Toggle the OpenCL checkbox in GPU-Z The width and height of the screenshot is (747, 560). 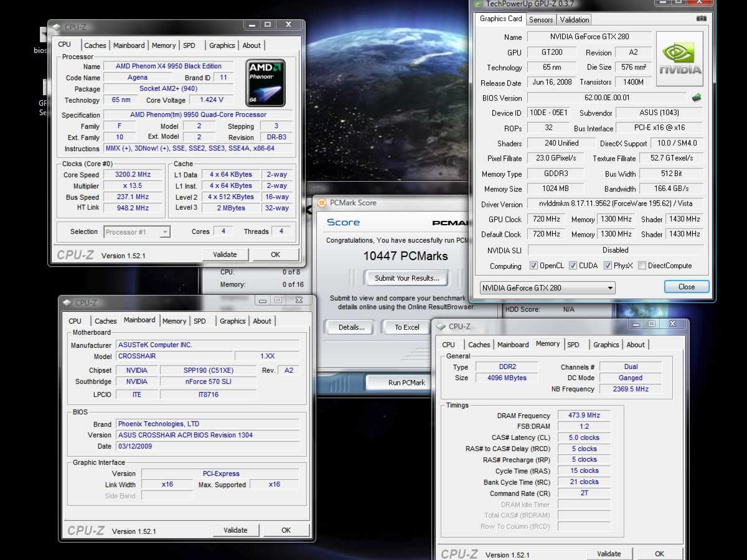tap(533, 266)
